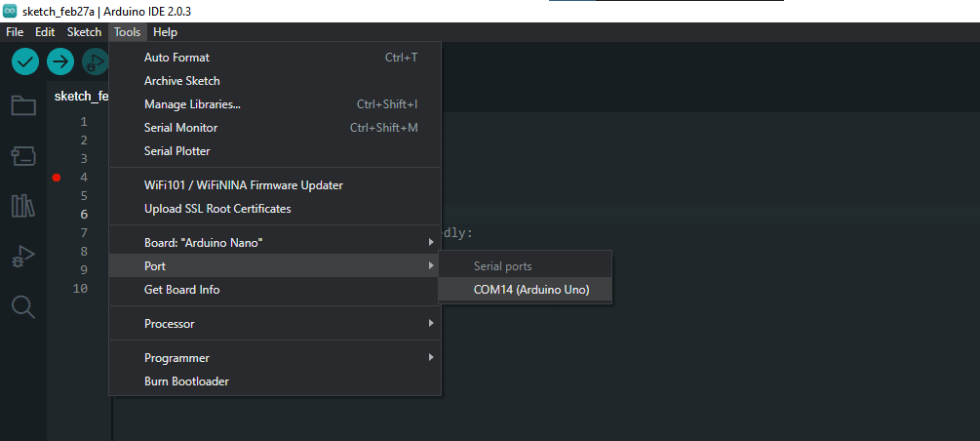Viewport: 980px width, 441px height.
Task: Click line number 10 in the gutter
Action: click(x=80, y=289)
